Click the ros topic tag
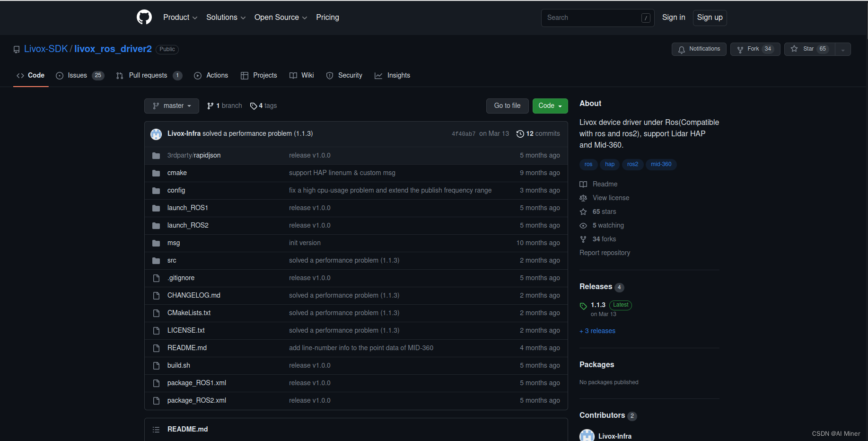Screen dimensions: 868x441 (x=588, y=165)
